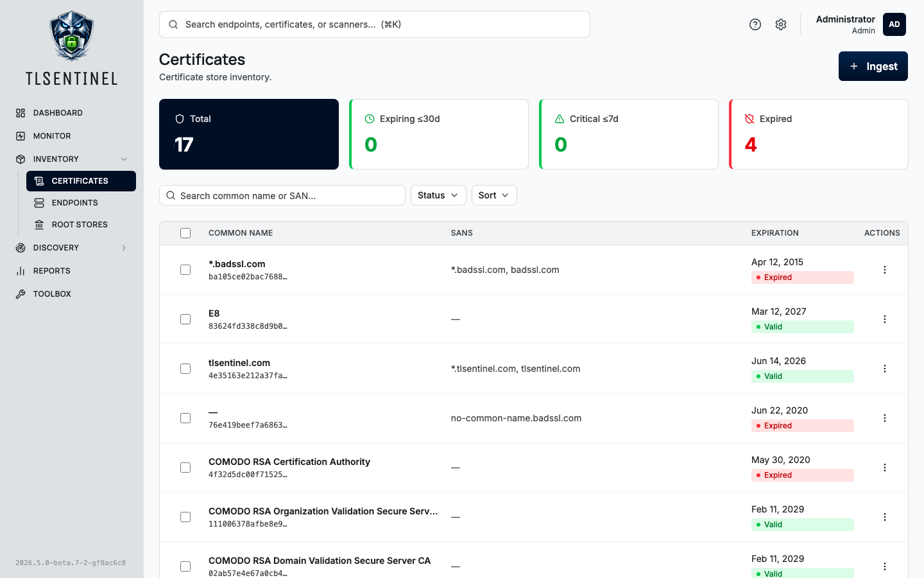
Task: Check the *.badssl.com certificate row
Action: tap(185, 270)
